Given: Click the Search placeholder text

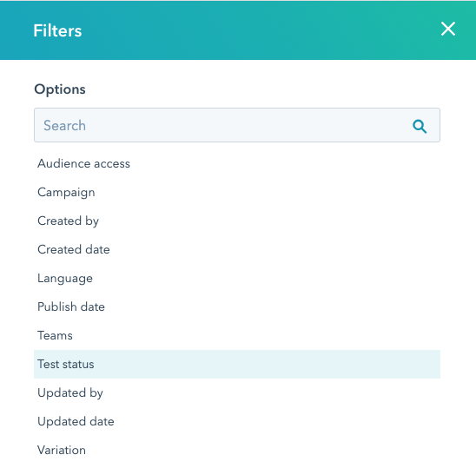Looking at the screenshot, I should (64, 125).
